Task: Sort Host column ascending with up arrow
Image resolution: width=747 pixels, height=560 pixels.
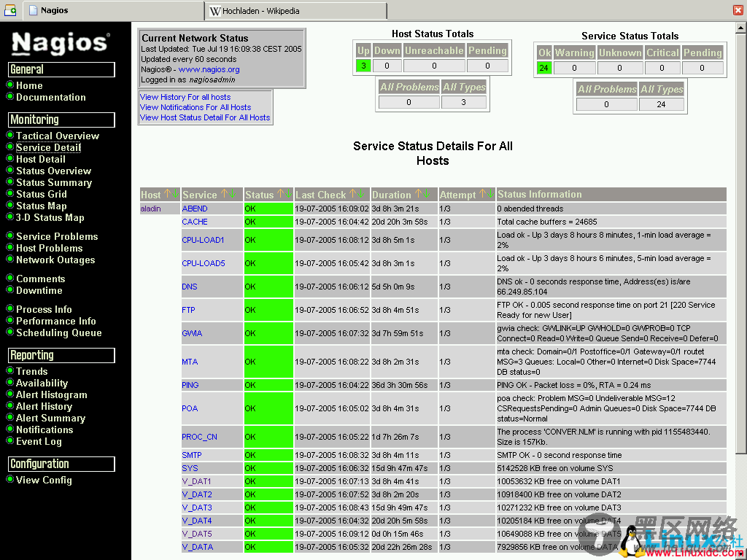Action: (167, 194)
